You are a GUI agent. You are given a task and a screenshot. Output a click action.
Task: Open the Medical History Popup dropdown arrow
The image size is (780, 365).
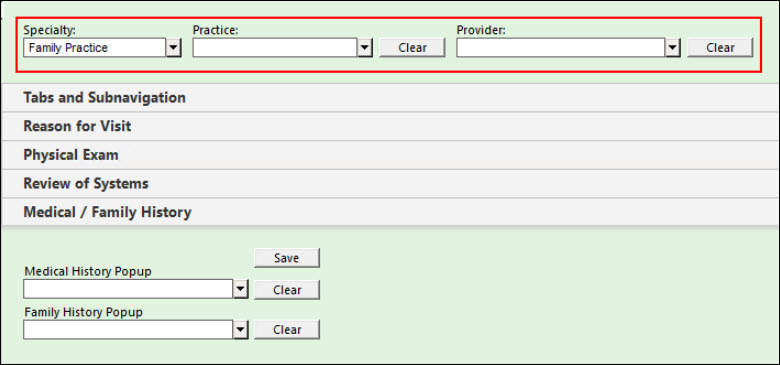pyautogui.click(x=240, y=289)
